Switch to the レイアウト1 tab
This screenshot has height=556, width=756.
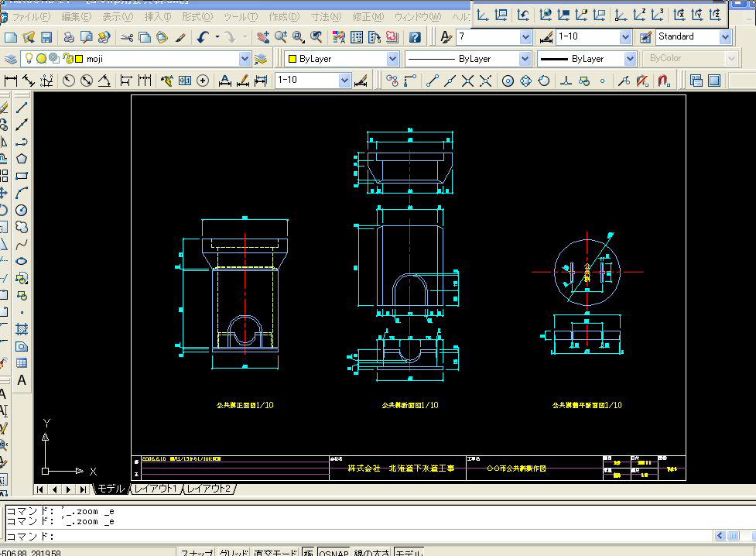[156, 489]
